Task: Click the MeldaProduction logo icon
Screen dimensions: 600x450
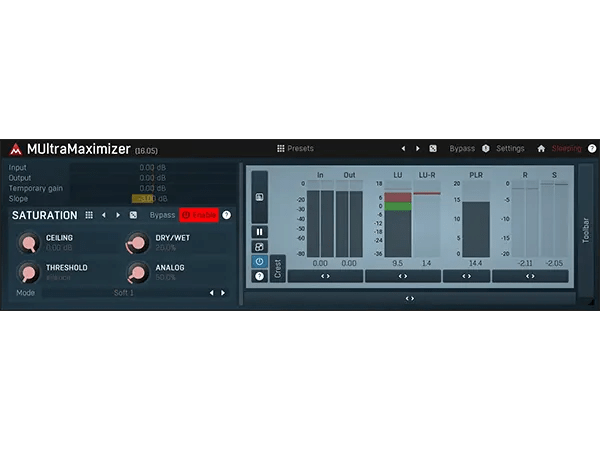Action: point(16,149)
